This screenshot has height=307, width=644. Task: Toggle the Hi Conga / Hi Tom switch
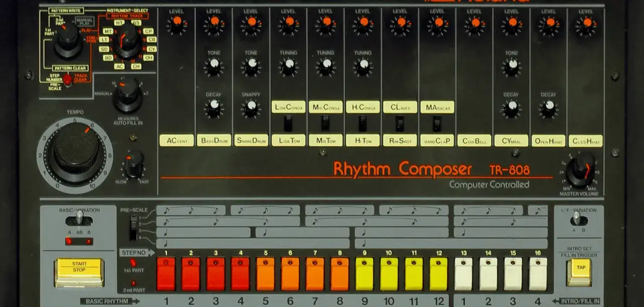coord(363,123)
